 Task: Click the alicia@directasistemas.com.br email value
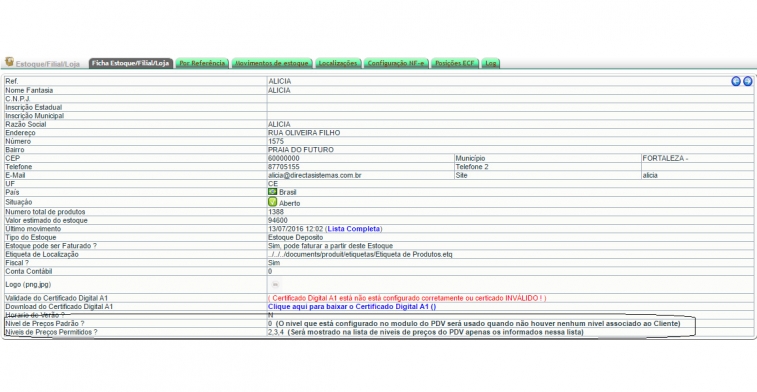315,175
